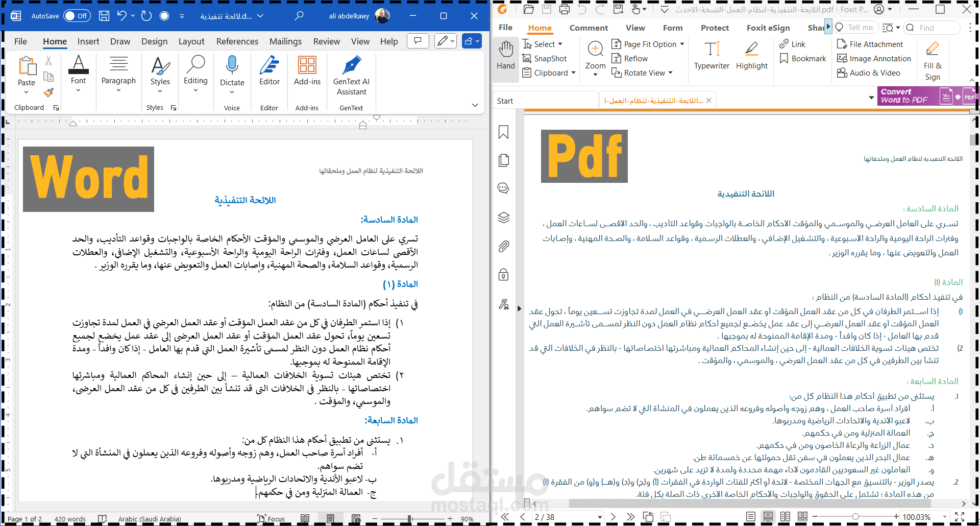Adjust the Foxit zoom slider
The height and width of the screenshot is (526, 980).
coord(855,517)
